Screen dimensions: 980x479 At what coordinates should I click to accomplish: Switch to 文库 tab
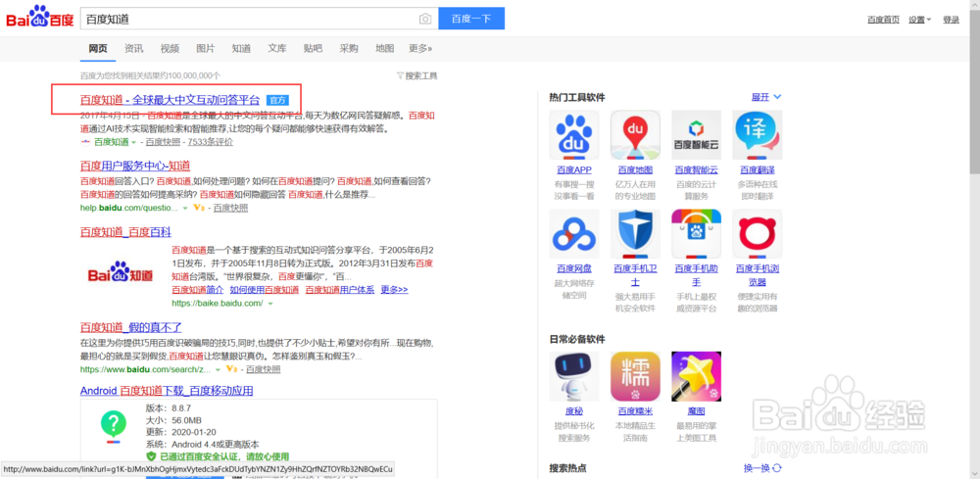click(x=277, y=48)
